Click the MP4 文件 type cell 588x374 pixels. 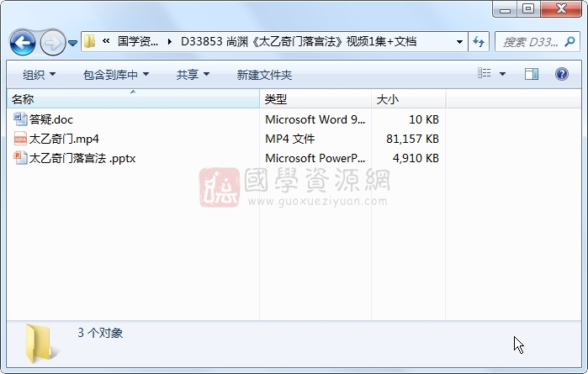coord(289,139)
